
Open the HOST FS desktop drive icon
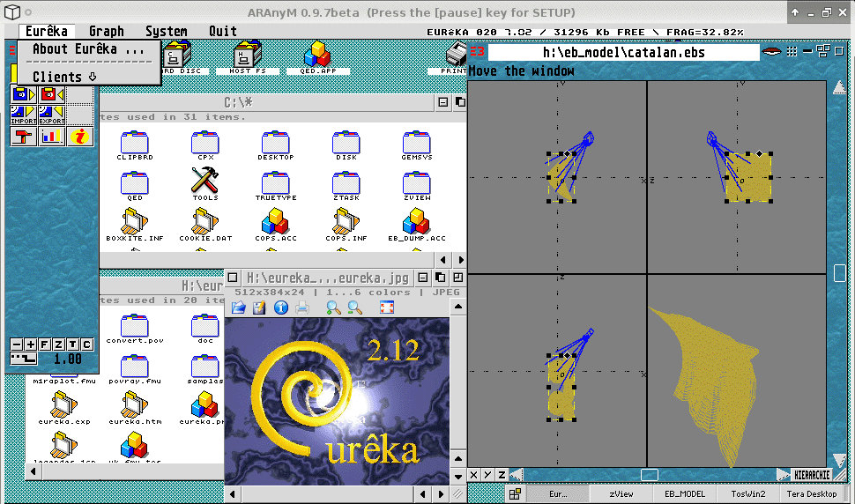(248, 57)
